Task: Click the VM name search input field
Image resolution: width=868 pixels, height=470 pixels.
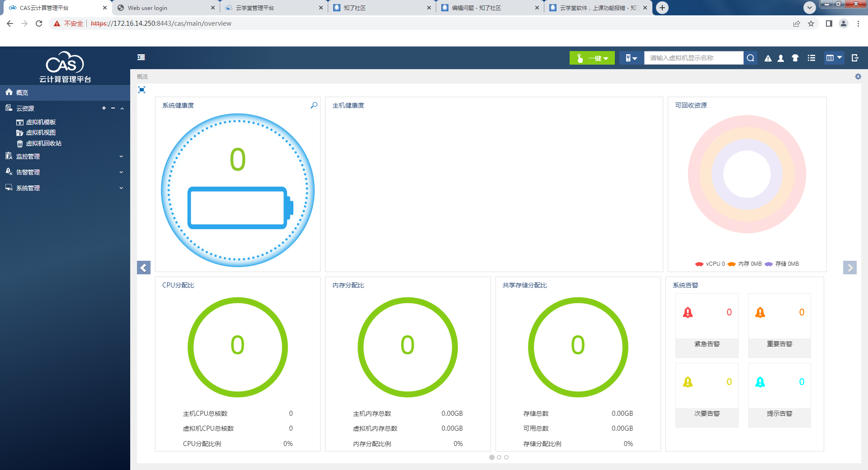Action: click(x=693, y=58)
